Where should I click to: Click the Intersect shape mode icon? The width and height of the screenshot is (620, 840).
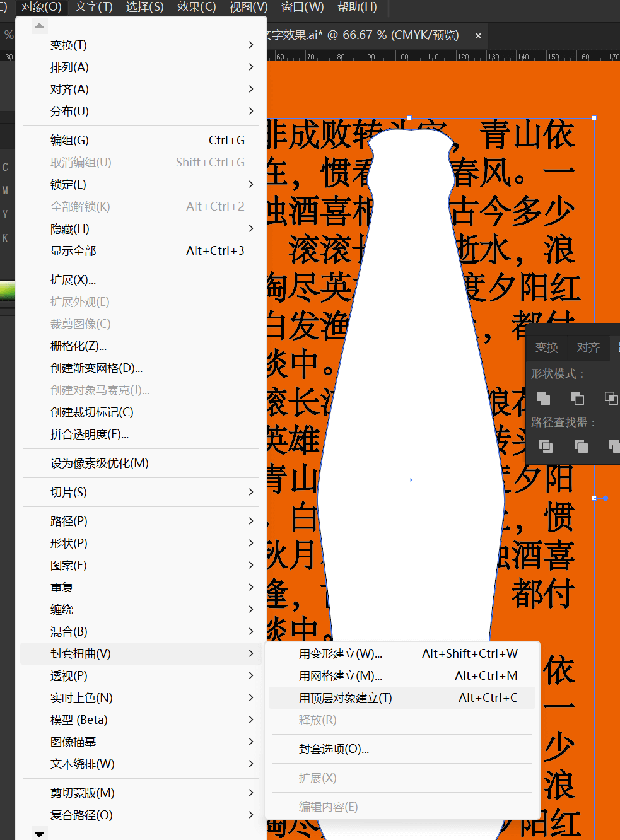[x=611, y=398]
